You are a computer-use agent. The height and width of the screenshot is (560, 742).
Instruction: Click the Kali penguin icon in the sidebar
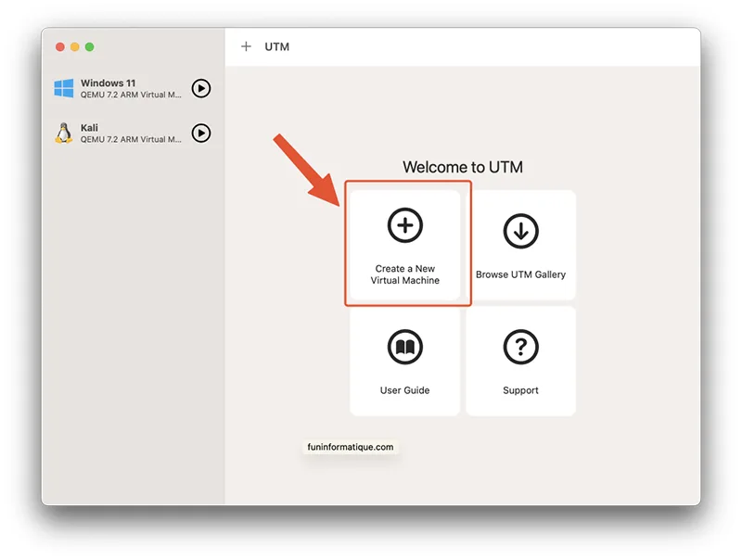click(64, 134)
